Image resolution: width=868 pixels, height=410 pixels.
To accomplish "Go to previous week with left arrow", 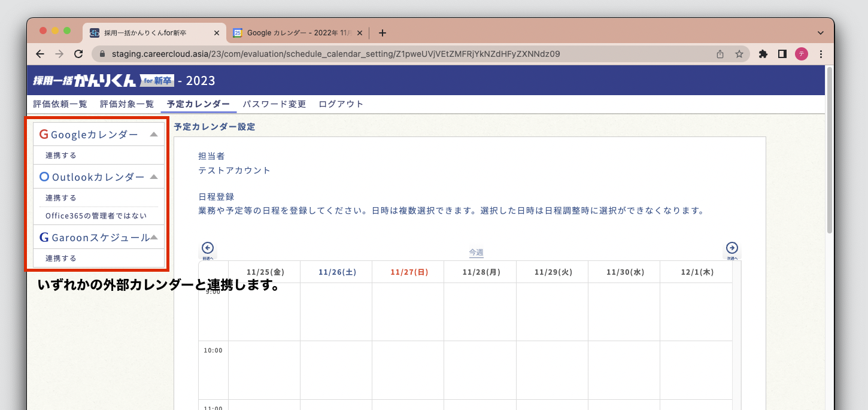I will (208, 248).
